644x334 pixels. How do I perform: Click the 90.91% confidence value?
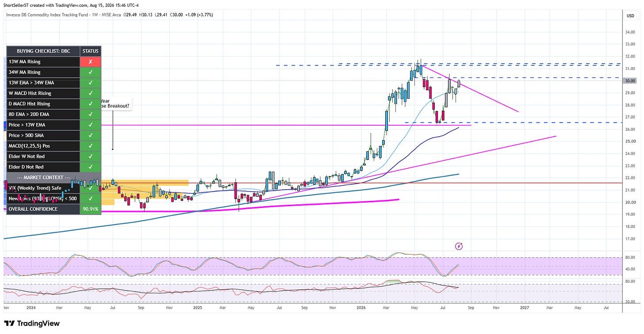90,209
